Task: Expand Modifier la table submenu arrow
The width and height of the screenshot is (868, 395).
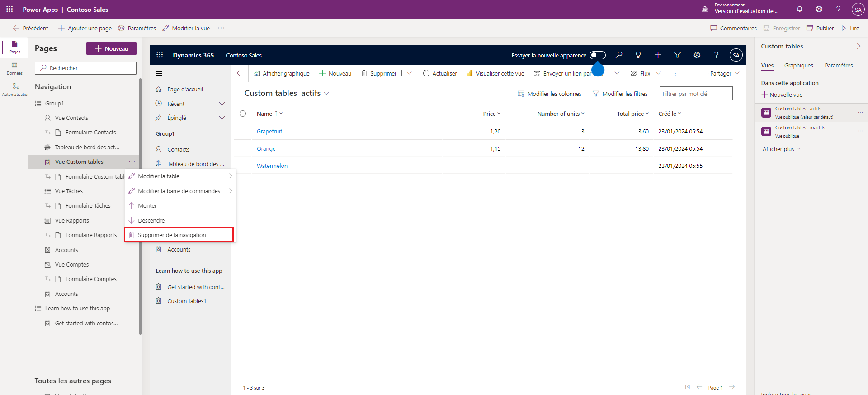Action: click(x=231, y=176)
